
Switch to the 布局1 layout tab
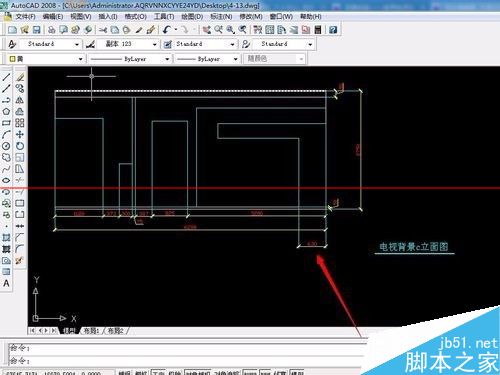91,331
